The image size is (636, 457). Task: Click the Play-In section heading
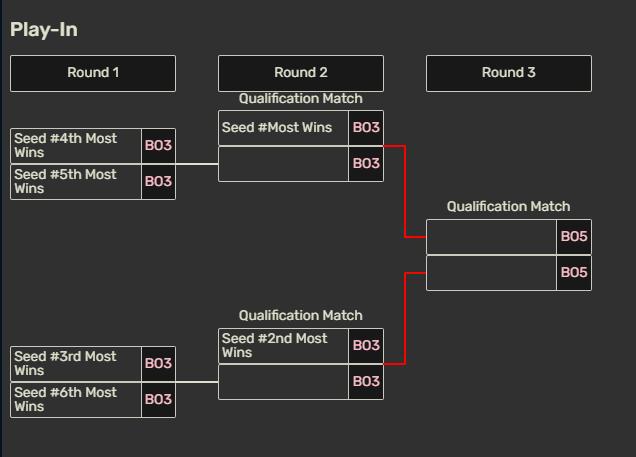pyautogui.click(x=44, y=30)
